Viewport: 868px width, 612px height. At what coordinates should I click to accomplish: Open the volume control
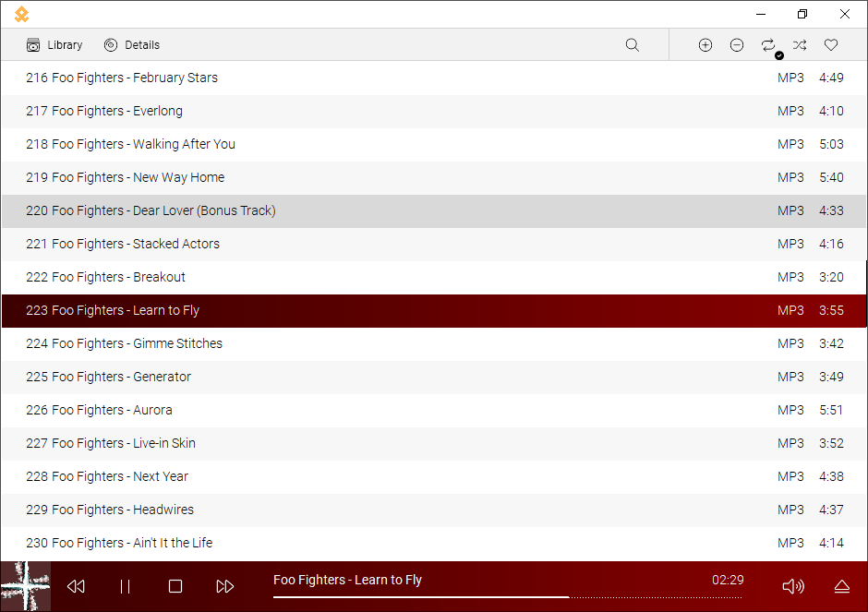(792, 586)
